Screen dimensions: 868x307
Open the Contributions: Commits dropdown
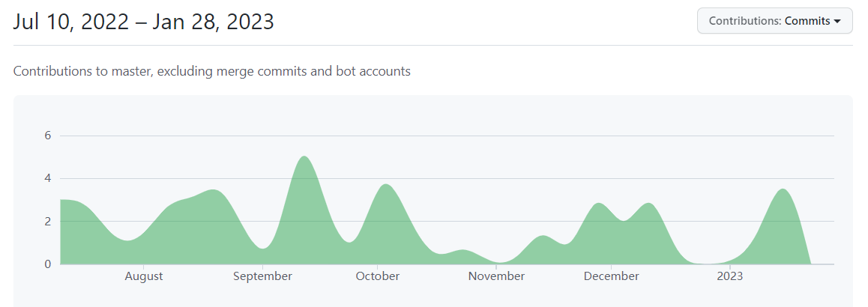tap(774, 21)
